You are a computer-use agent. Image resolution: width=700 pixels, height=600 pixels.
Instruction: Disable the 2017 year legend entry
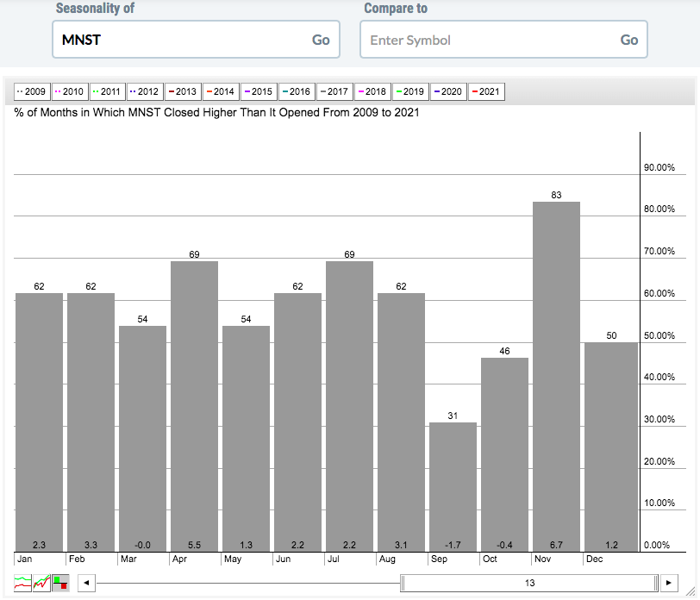334,91
